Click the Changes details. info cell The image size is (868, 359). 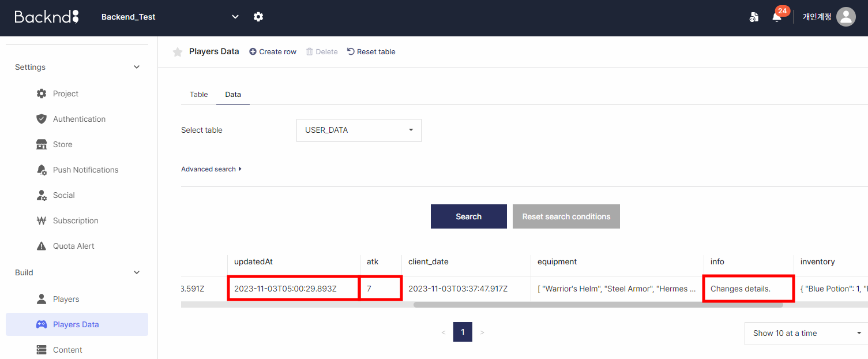[x=749, y=289]
